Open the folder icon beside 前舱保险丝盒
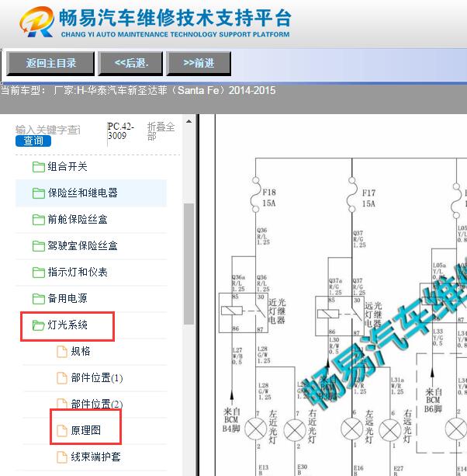The width and height of the screenshot is (467, 476). pos(39,220)
